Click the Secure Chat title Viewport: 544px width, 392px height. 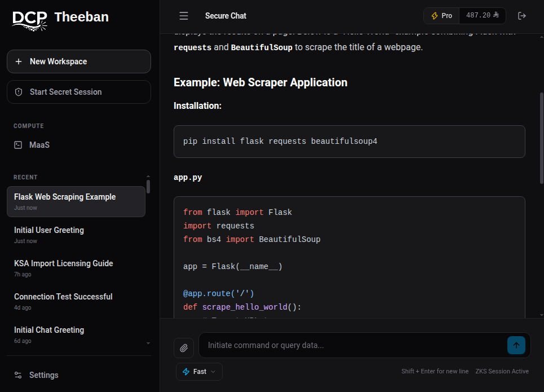tap(225, 16)
